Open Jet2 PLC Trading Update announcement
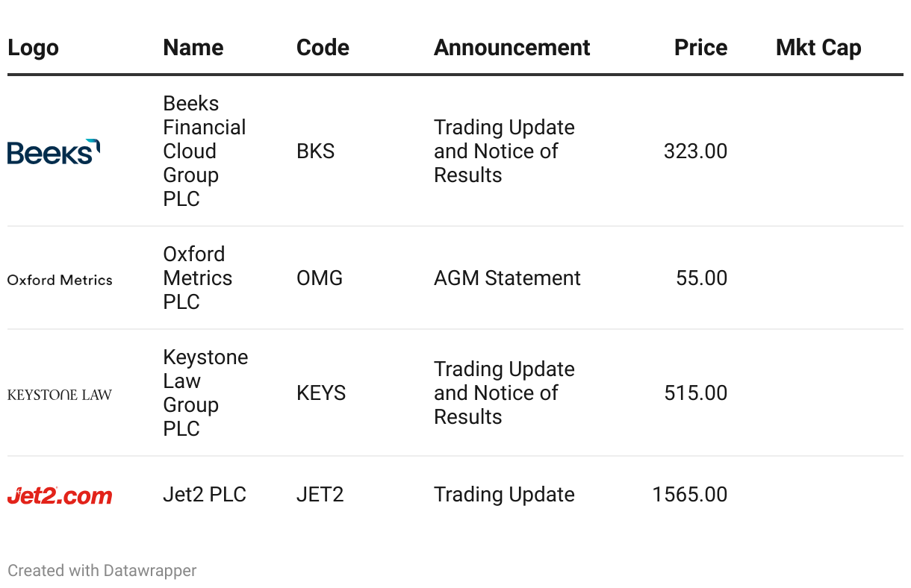The width and height of the screenshot is (911, 588). 504,495
